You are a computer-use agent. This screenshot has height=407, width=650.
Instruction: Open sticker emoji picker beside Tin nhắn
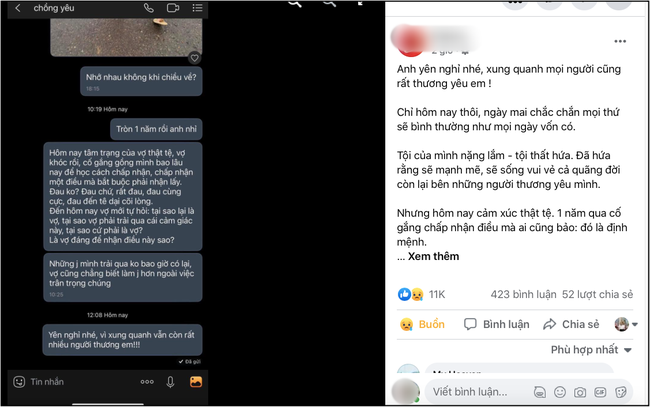[19, 382]
